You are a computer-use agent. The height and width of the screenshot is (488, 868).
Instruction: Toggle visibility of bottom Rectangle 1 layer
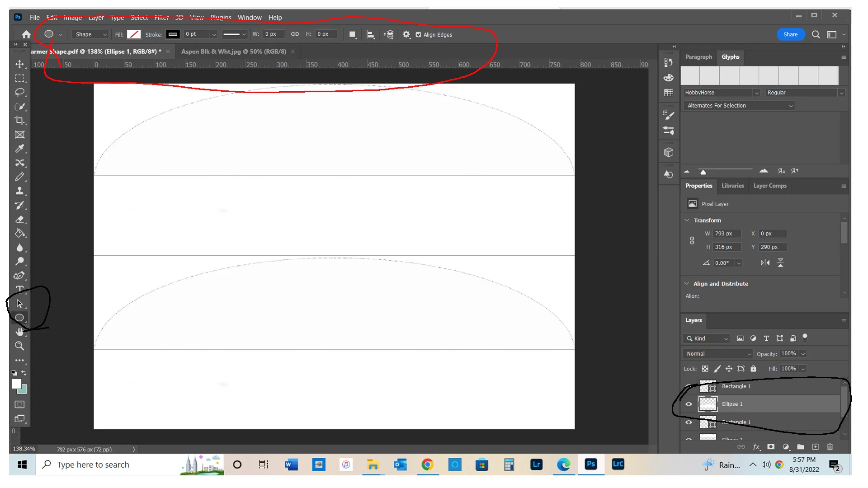click(x=689, y=422)
